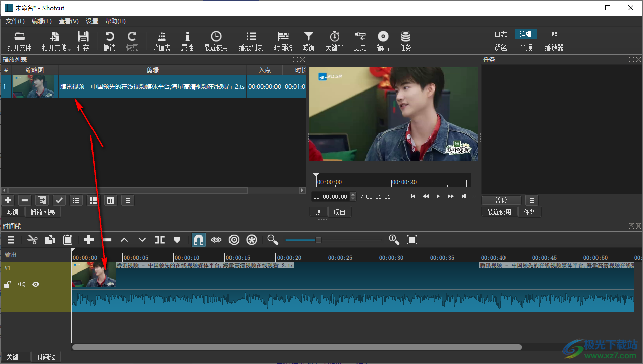Switch playlist to icons view
The width and height of the screenshot is (643, 364).
[111, 200]
